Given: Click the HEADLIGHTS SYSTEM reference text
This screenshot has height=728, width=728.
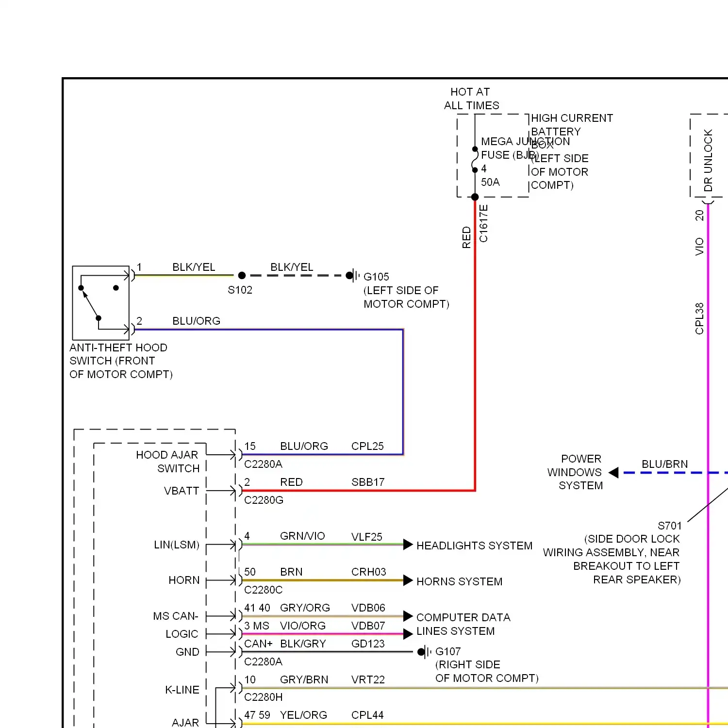Looking at the screenshot, I should click(x=474, y=546).
